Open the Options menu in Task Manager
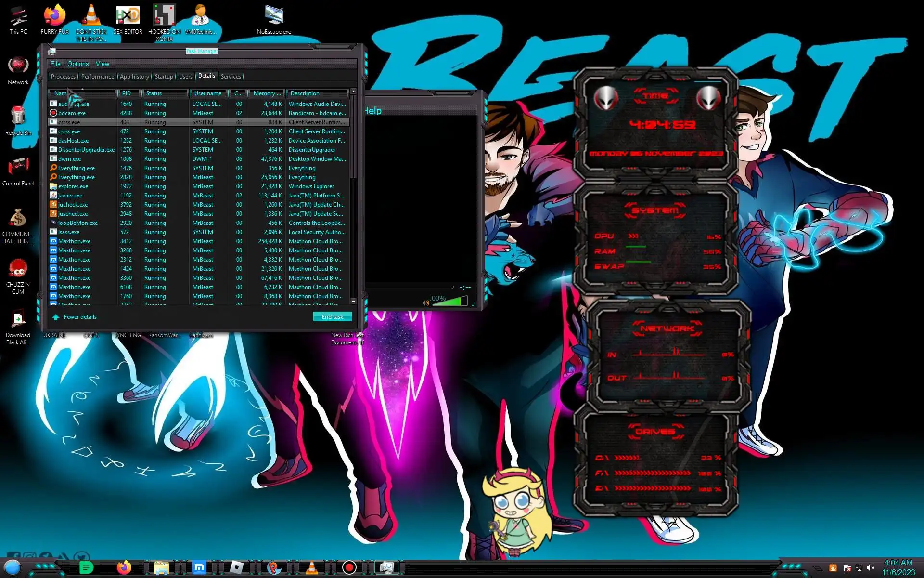Screen dimensions: 924x578 click(x=78, y=64)
